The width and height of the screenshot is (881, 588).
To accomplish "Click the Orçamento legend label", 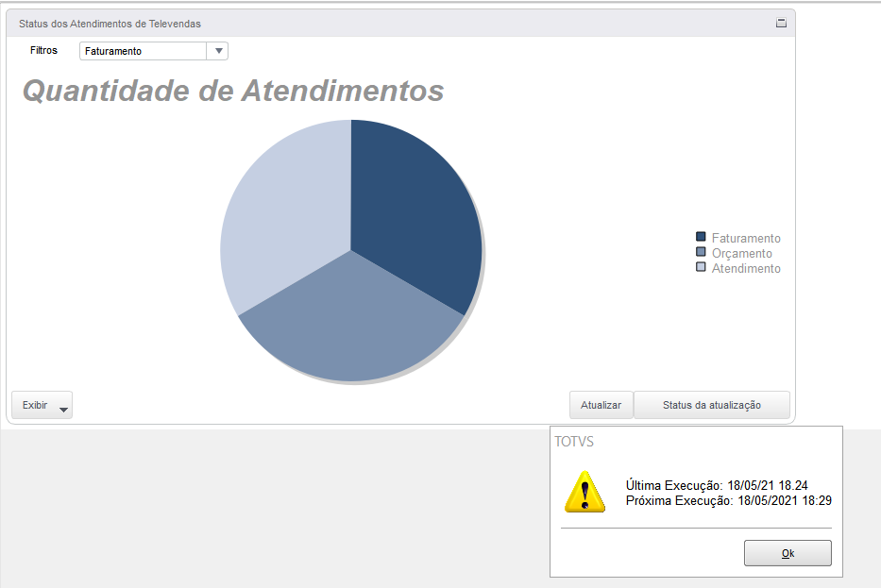I will (741, 253).
